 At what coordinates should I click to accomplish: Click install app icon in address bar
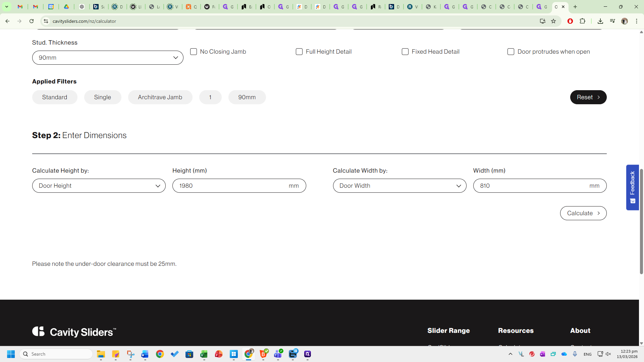[542, 21]
